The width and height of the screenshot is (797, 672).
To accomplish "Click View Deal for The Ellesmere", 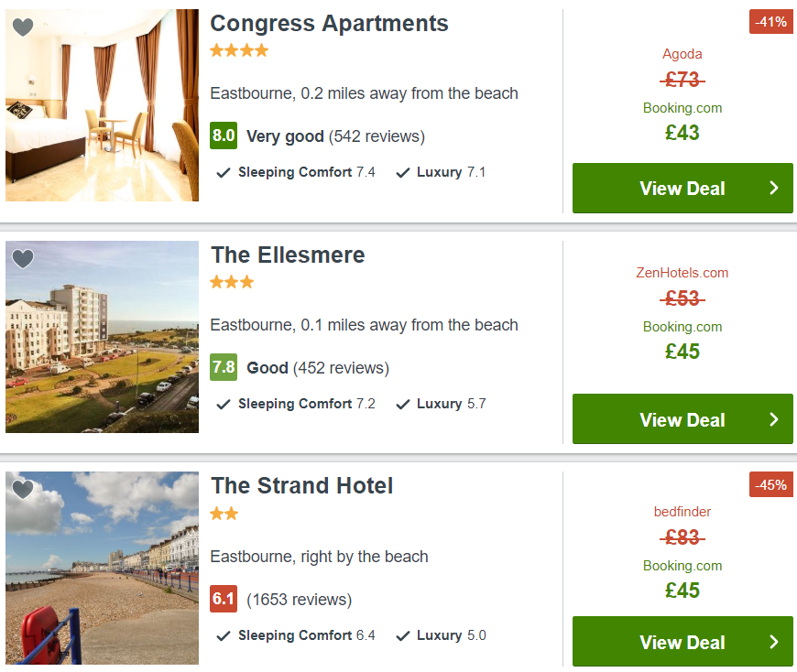I will (x=682, y=419).
